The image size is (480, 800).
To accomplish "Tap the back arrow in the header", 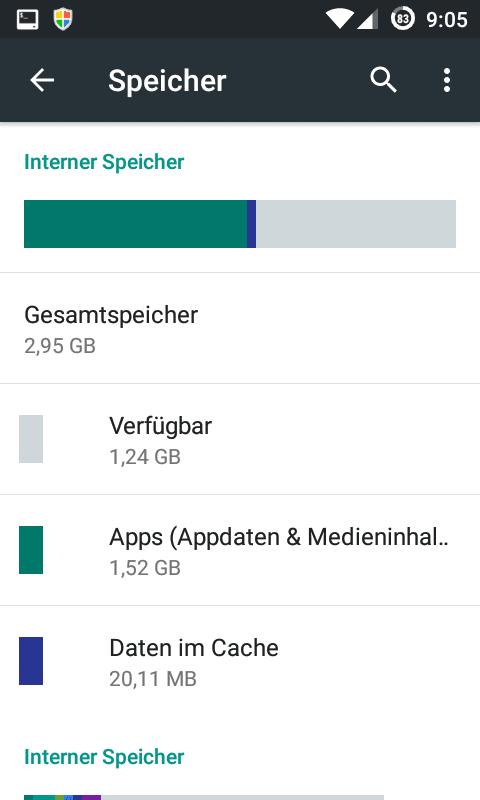I will pos(42,80).
